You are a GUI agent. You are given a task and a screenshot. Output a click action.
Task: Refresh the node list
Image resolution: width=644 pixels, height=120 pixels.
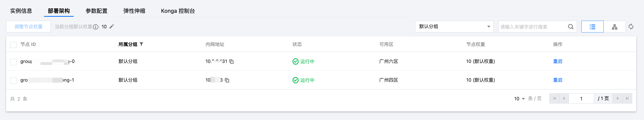coord(631,27)
